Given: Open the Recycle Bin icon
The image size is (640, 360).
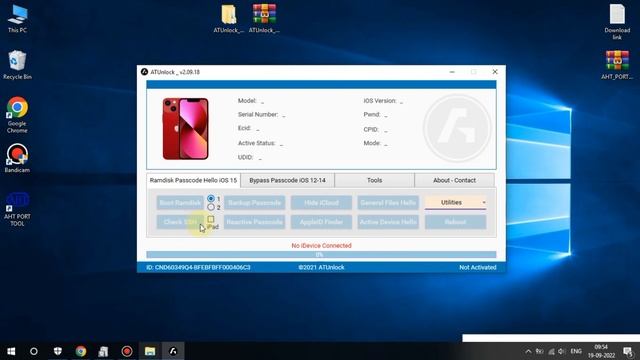Looking at the screenshot, I should (17, 64).
